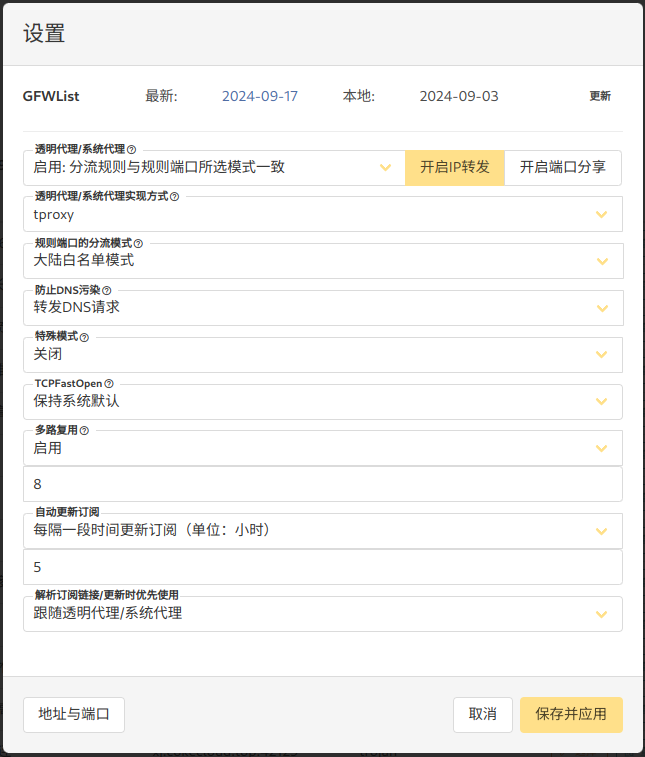Image resolution: width=645 pixels, height=757 pixels.
Task: Open the 自动更新订阅 interval dropdown
Action: pyautogui.click(x=322, y=531)
